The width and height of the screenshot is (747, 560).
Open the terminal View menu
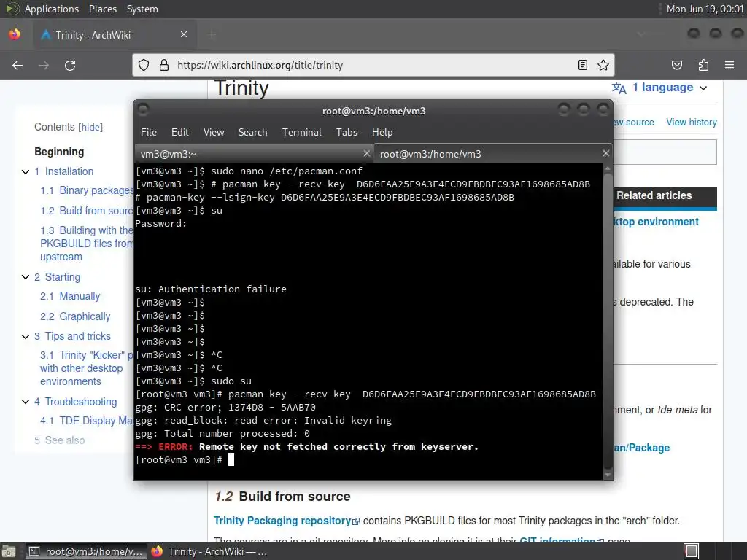point(214,133)
